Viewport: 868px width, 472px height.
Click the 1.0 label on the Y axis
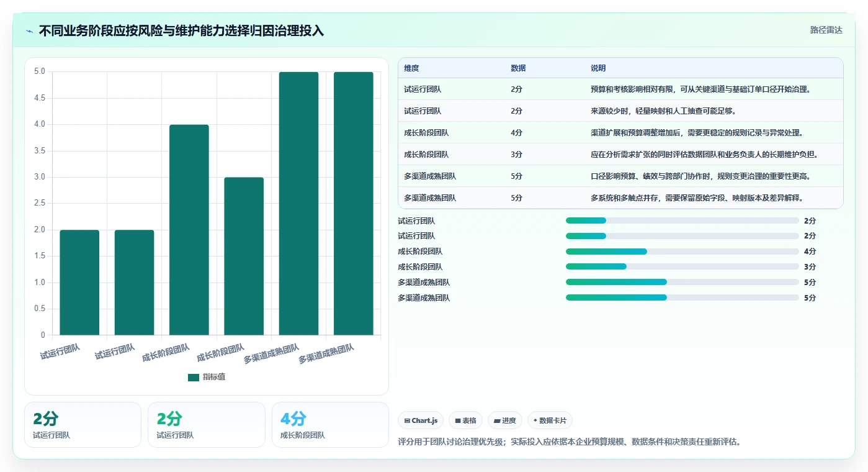40,283
